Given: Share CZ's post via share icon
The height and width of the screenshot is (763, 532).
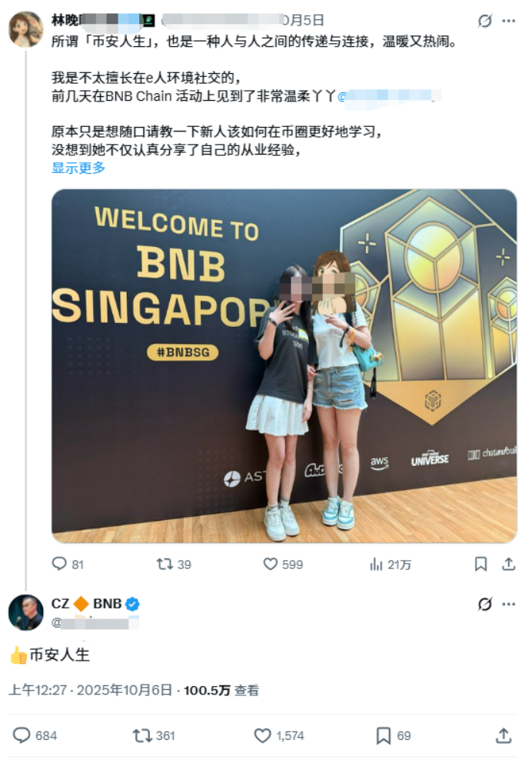Looking at the screenshot, I should pos(504,735).
